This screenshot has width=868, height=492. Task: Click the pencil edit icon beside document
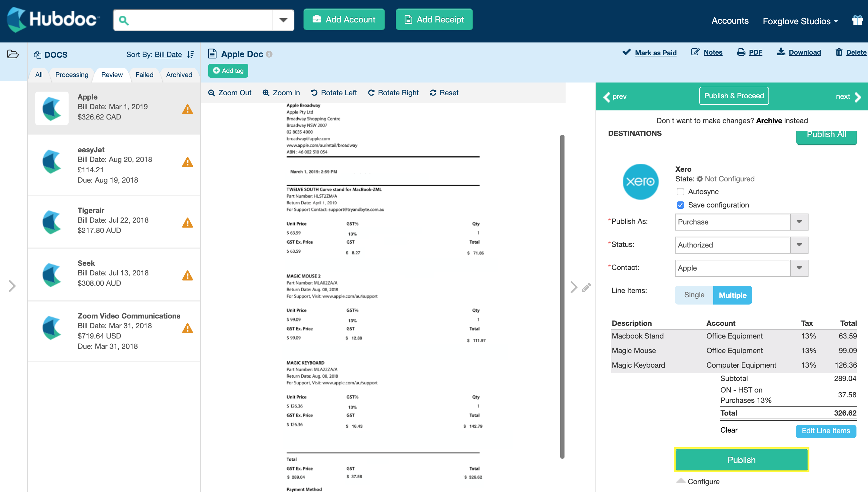point(586,287)
